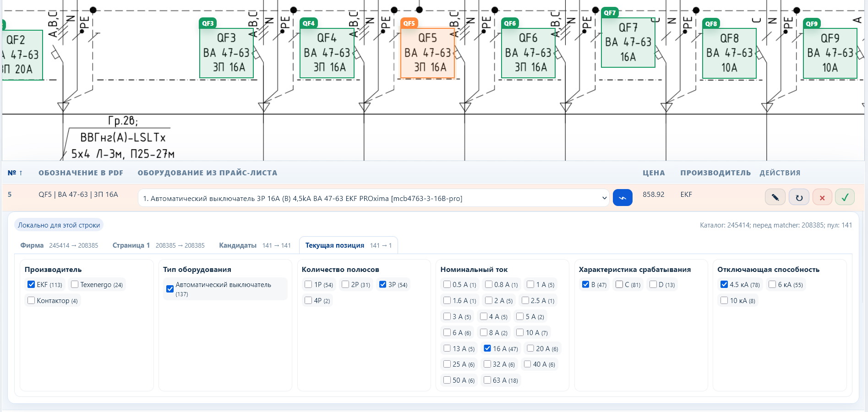Select the orange QF5 tag on diagram
This screenshot has height=412, width=868.
[x=409, y=23]
